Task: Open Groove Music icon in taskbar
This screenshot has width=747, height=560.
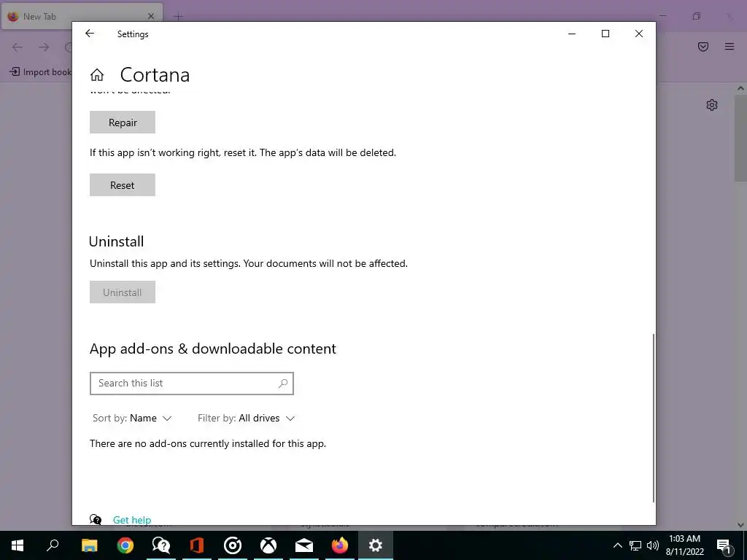Action: coord(233,545)
